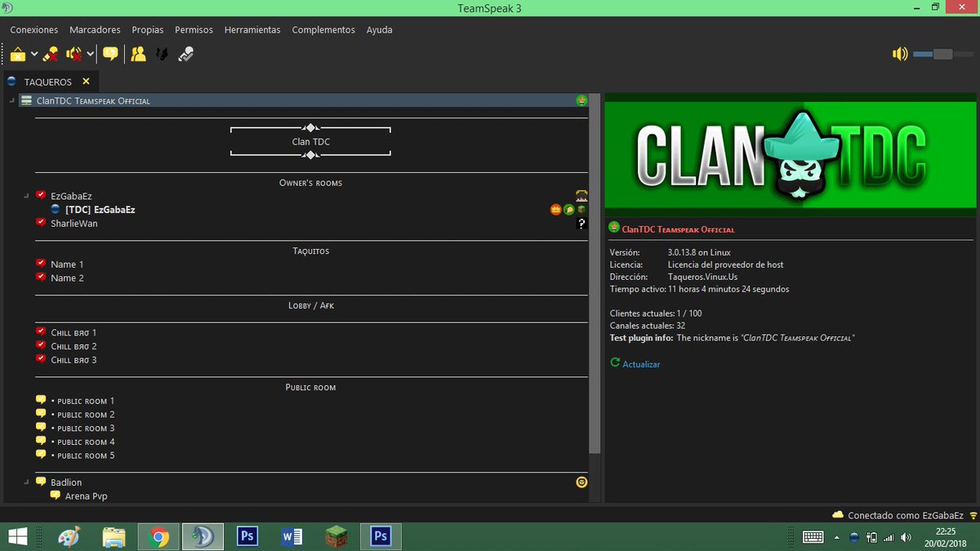Select the TAQUEROS server tab
The width and height of the screenshot is (980, 551).
[x=48, y=82]
